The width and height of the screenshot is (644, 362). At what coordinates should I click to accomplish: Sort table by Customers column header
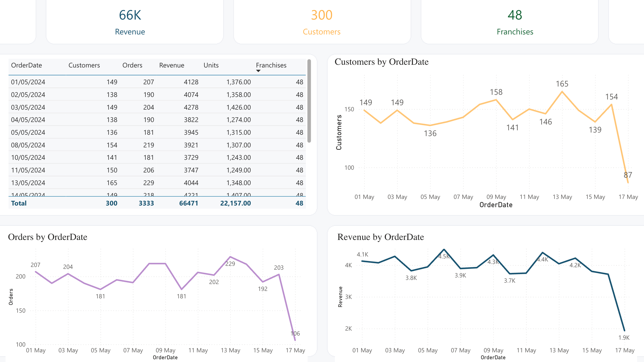pos(84,65)
